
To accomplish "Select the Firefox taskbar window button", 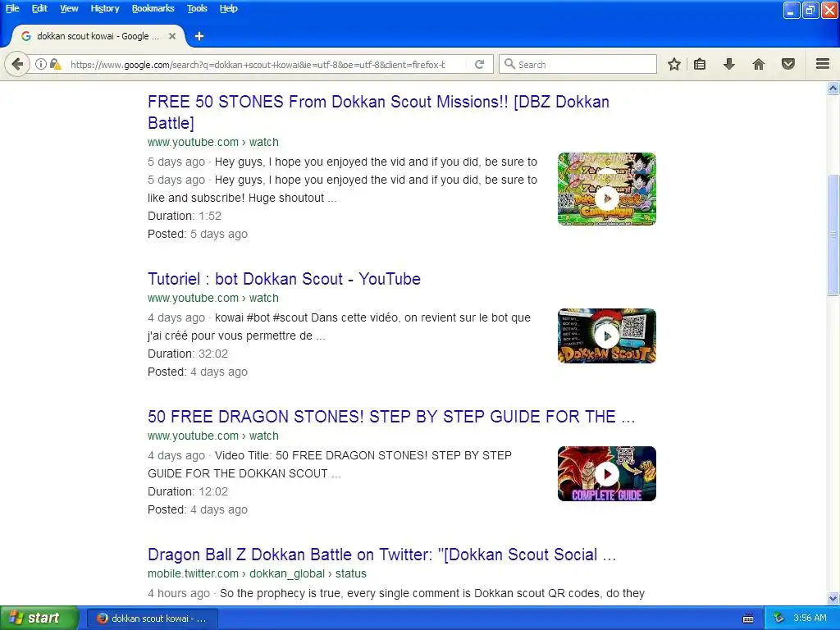I will 152,619.
